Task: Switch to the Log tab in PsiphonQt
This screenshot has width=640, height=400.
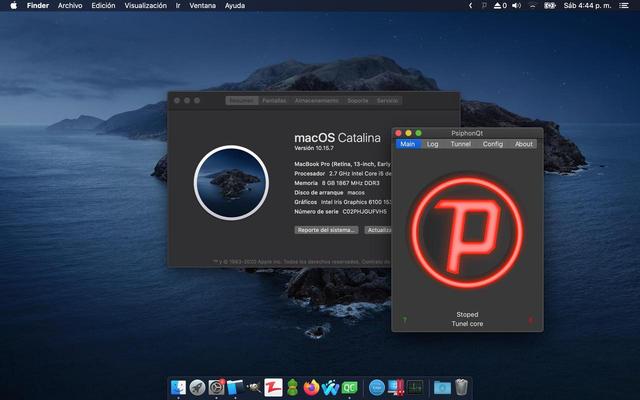Action: (432, 144)
